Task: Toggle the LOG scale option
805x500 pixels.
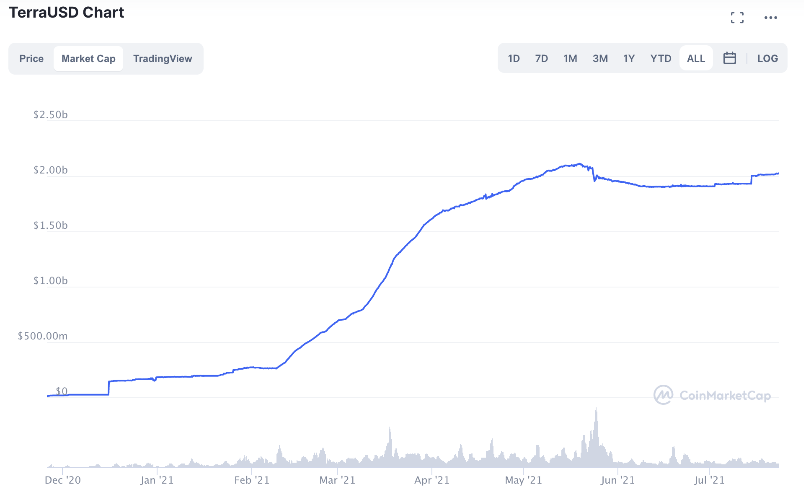Action: tap(768, 59)
